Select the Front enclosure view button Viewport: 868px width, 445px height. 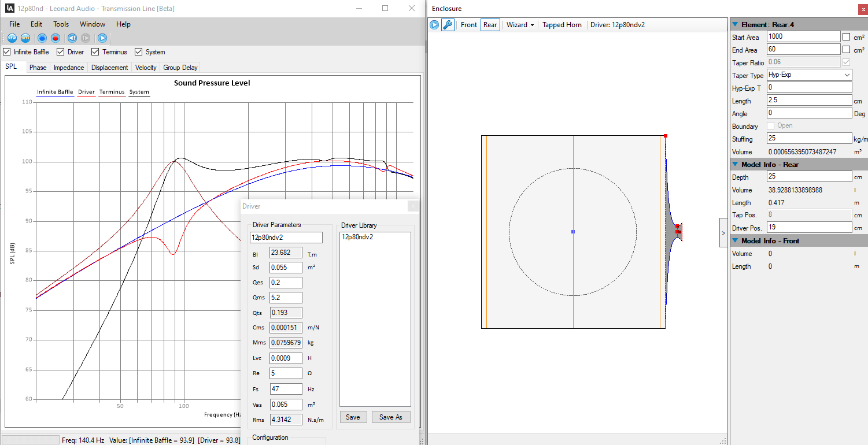(469, 25)
